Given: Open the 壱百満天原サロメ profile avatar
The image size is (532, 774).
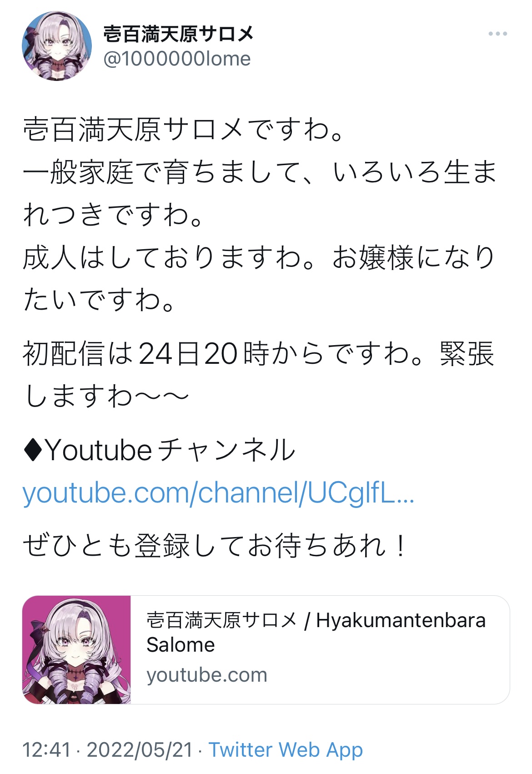Looking at the screenshot, I should coord(57,46).
